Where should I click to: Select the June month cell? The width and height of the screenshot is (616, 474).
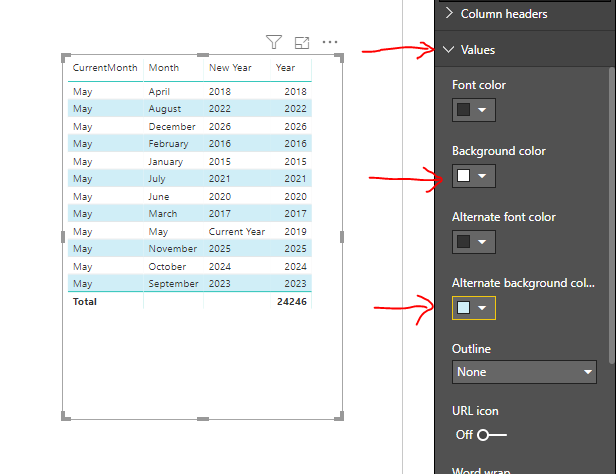[159, 196]
